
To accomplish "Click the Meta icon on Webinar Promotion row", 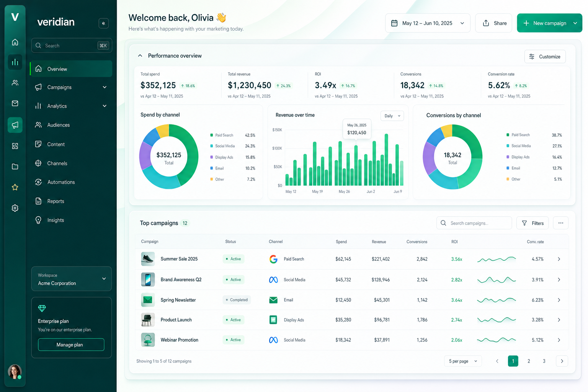I will click(273, 340).
